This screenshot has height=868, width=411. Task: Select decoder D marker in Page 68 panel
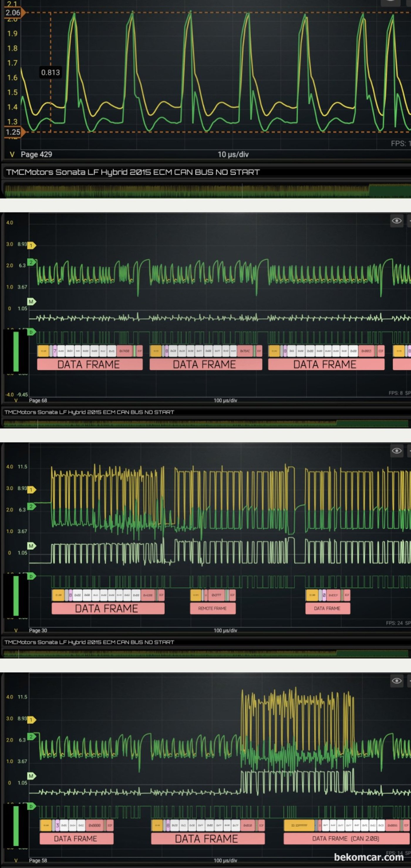tap(32, 332)
